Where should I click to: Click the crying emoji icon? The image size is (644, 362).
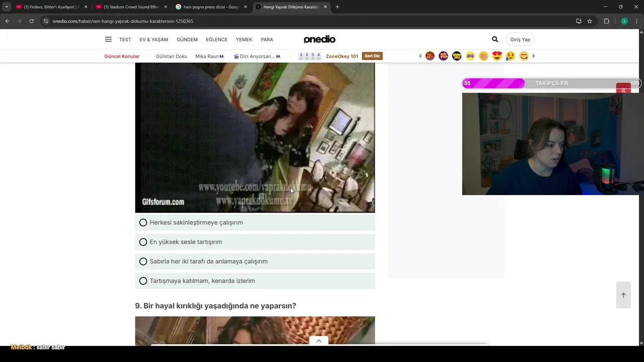point(510,56)
